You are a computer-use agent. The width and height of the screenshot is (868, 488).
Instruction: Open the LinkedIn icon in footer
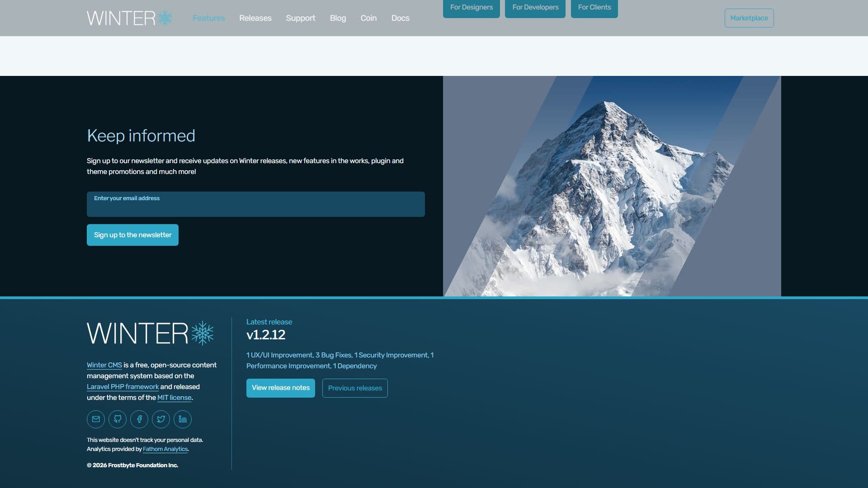click(x=183, y=419)
